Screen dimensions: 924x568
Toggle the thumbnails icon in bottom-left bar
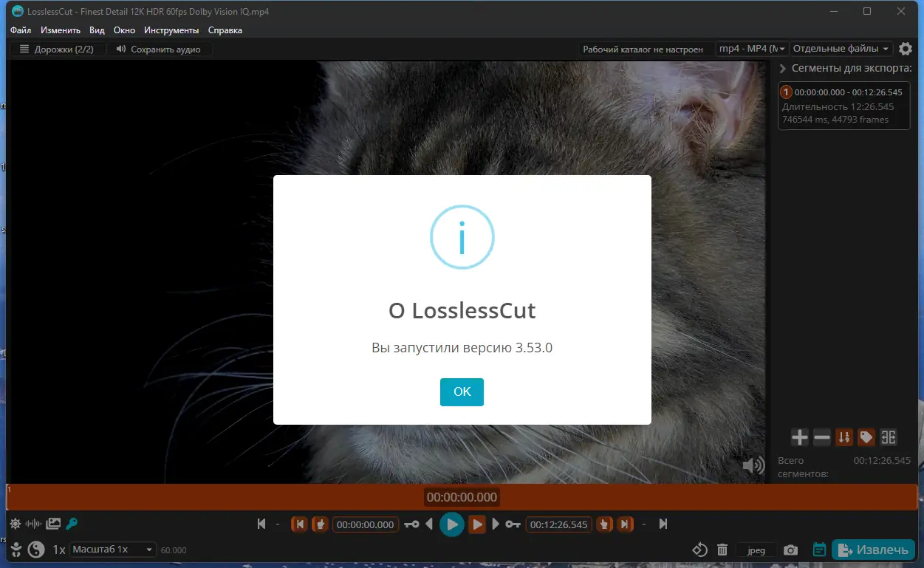tap(53, 524)
